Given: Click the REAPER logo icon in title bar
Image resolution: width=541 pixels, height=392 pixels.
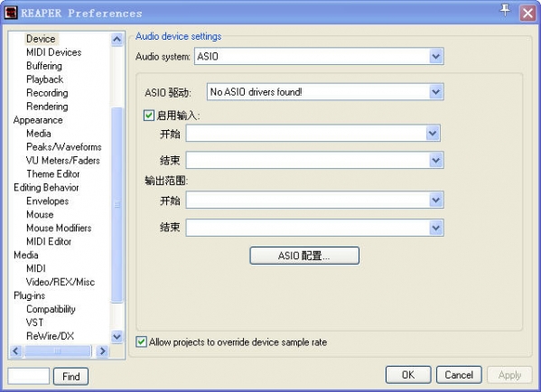Looking at the screenshot, I should 10,13.
